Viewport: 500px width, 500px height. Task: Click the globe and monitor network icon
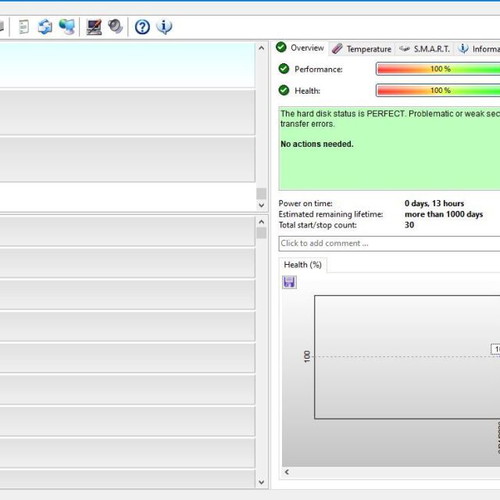pos(67,27)
